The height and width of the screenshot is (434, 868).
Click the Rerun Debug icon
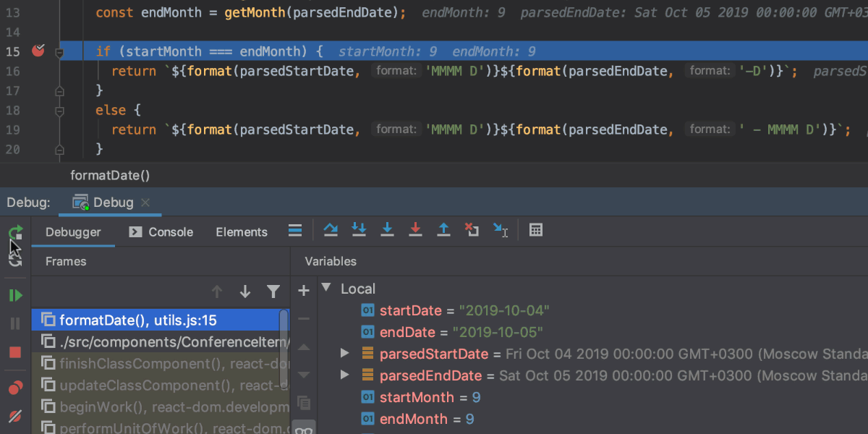pos(15,232)
